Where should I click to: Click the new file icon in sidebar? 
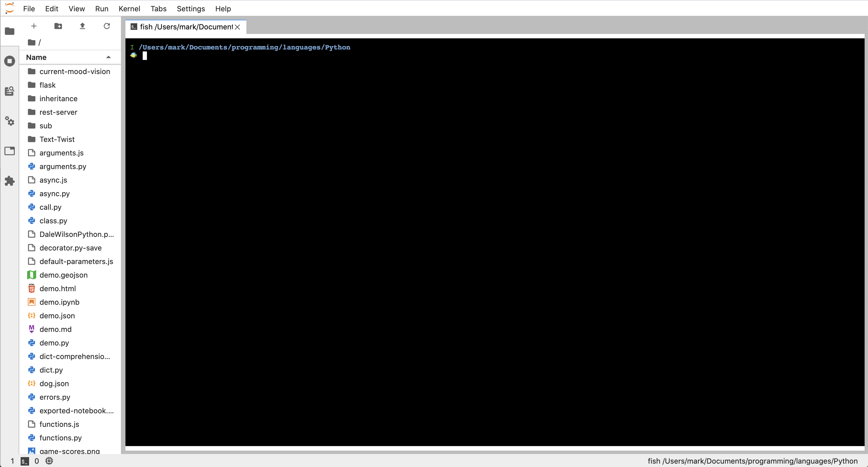tap(33, 26)
